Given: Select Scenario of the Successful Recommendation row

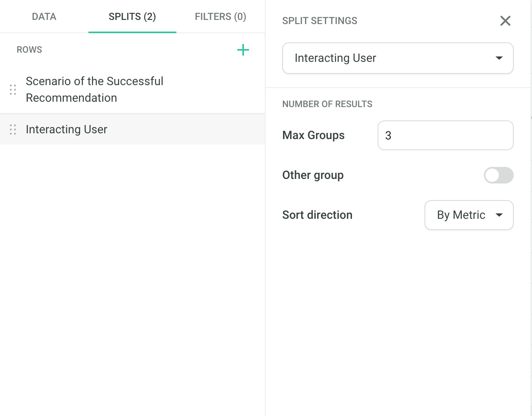Looking at the screenshot, I should 132,90.
